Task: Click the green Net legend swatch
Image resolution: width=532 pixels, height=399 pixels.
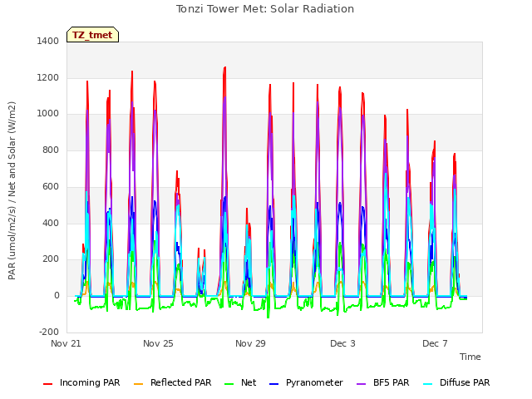Action: 229,384
